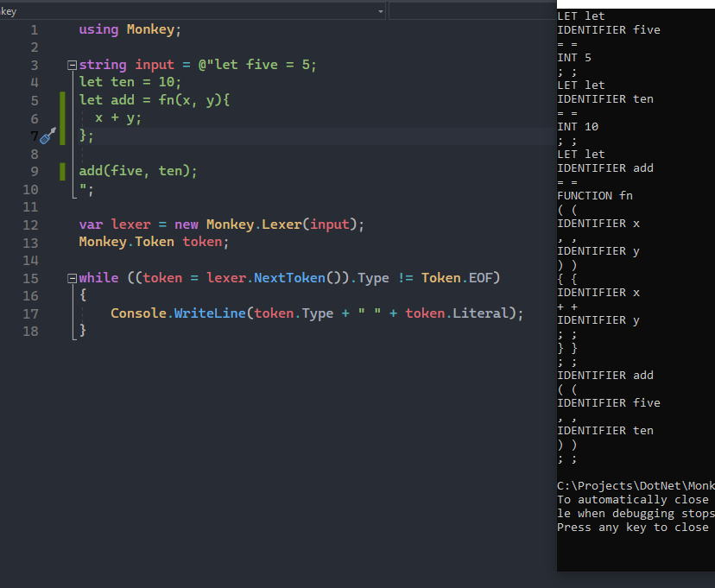The width and height of the screenshot is (715, 588).
Task: Click the 'new' keyword on line 12
Action: 186,224
